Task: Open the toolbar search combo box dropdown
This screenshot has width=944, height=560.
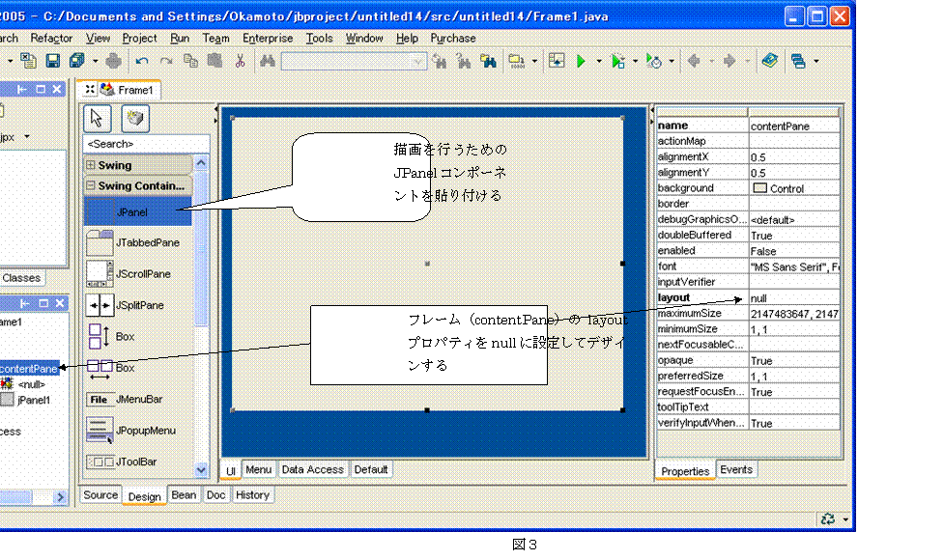Action: (x=419, y=61)
